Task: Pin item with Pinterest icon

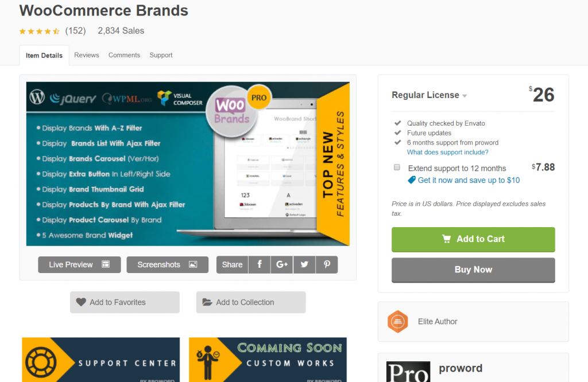Action: tap(327, 264)
